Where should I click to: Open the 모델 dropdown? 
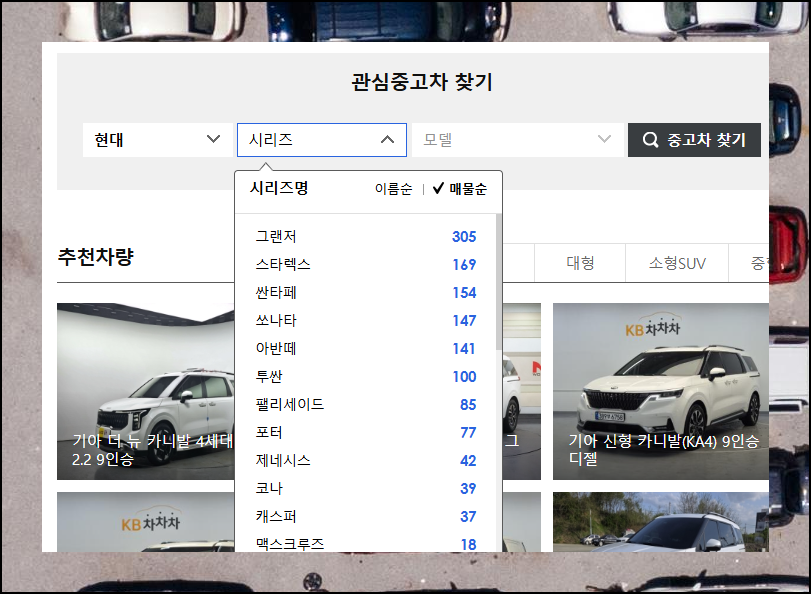click(518, 140)
